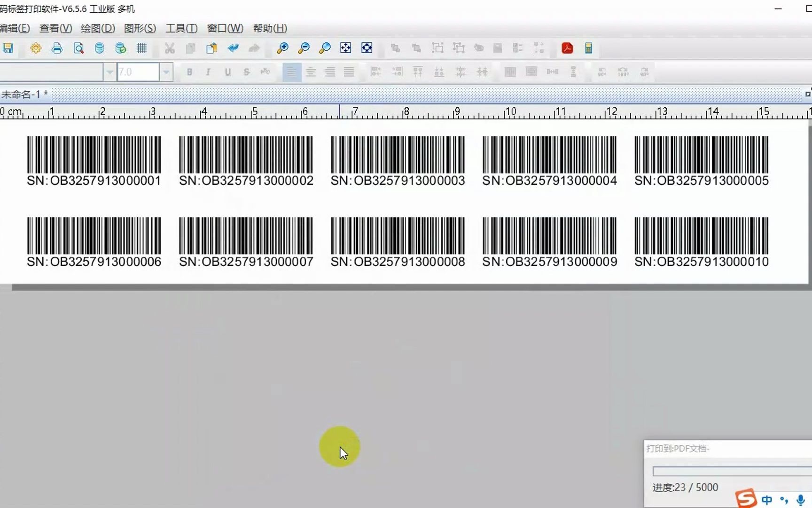The image size is (812, 508).
Task: Click the send-to-back layer icon
Action: click(416, 48)
